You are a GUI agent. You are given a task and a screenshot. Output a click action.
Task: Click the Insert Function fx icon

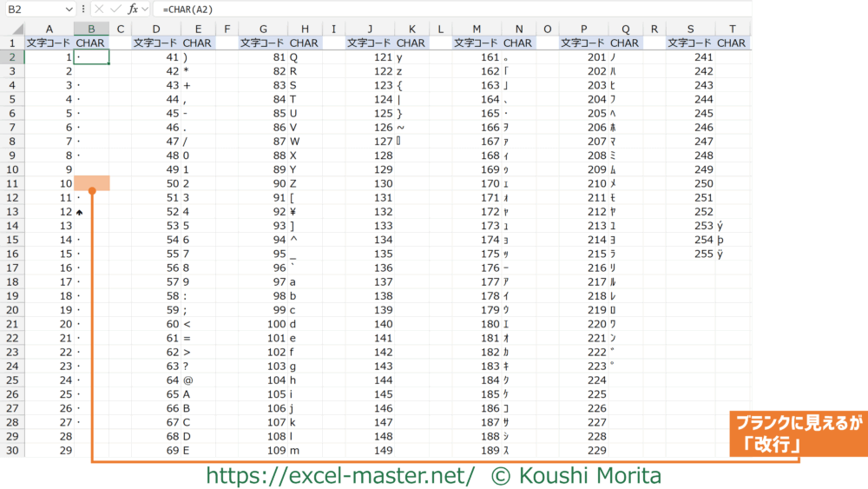(133, 9)
